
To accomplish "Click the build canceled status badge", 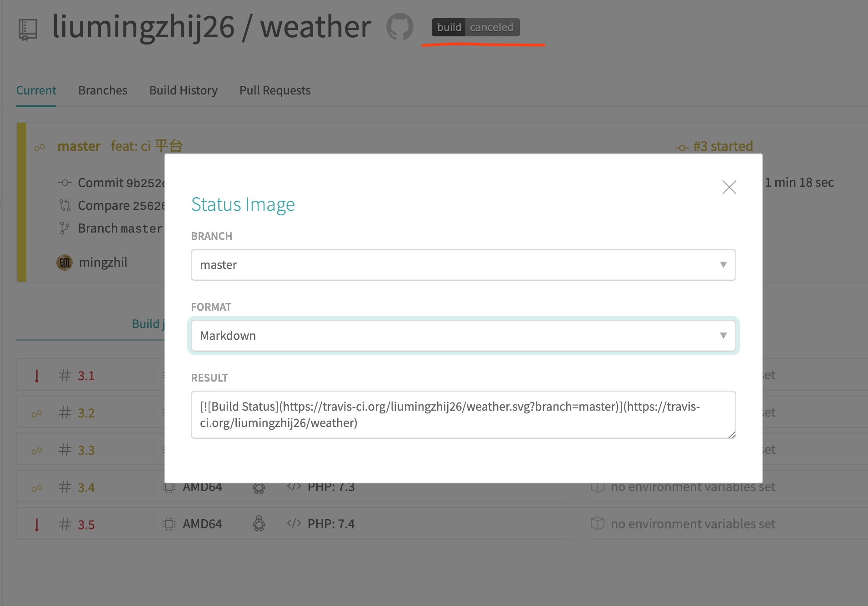I will click(x=475, y=27).
